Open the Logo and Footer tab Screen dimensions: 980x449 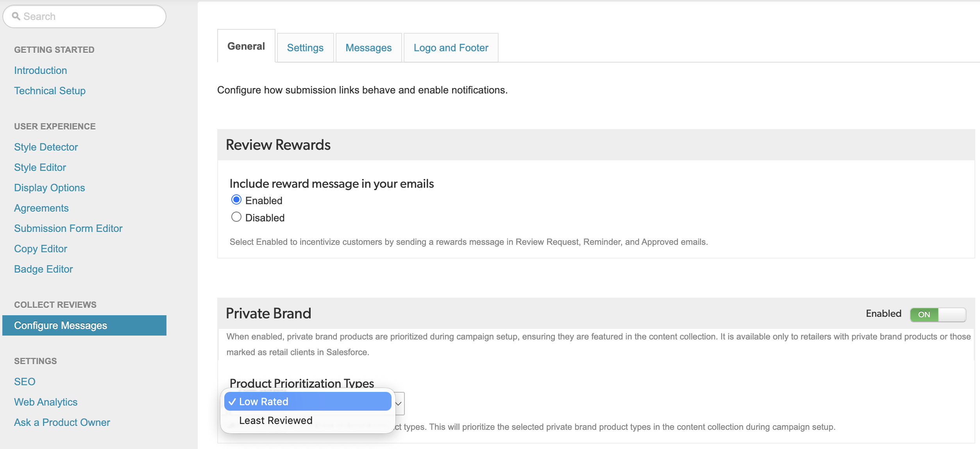click(451, 48)
